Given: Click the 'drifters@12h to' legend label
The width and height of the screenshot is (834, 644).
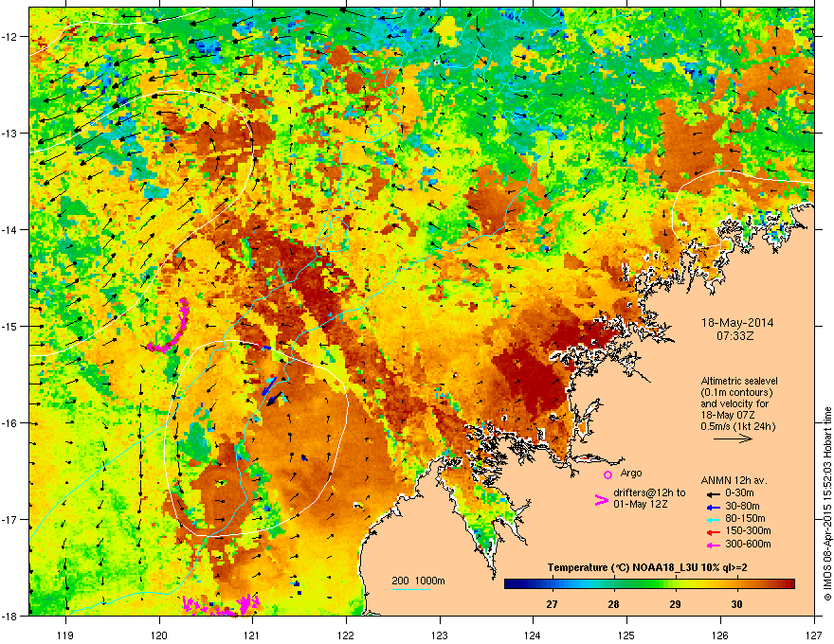Looking at the screenshot, I should pos(649,493).
